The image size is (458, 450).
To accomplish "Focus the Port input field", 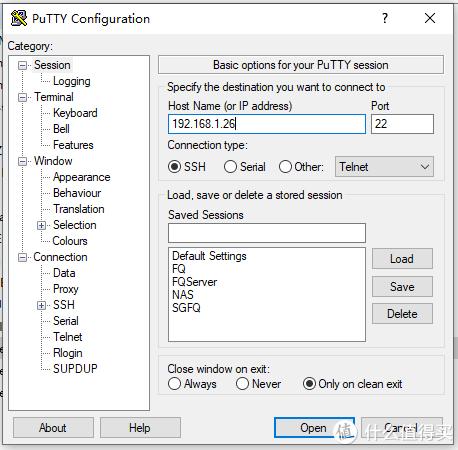I will (402, 124).
